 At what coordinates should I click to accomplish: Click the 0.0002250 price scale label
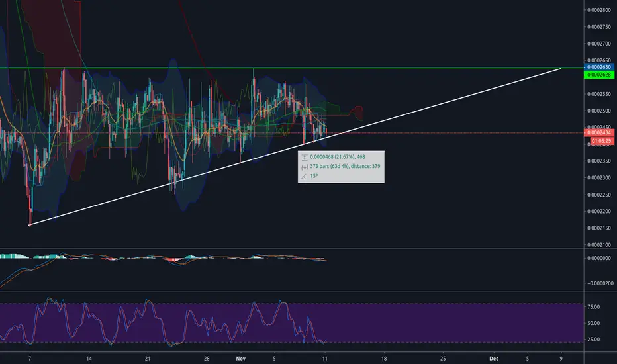pos(599,195)
